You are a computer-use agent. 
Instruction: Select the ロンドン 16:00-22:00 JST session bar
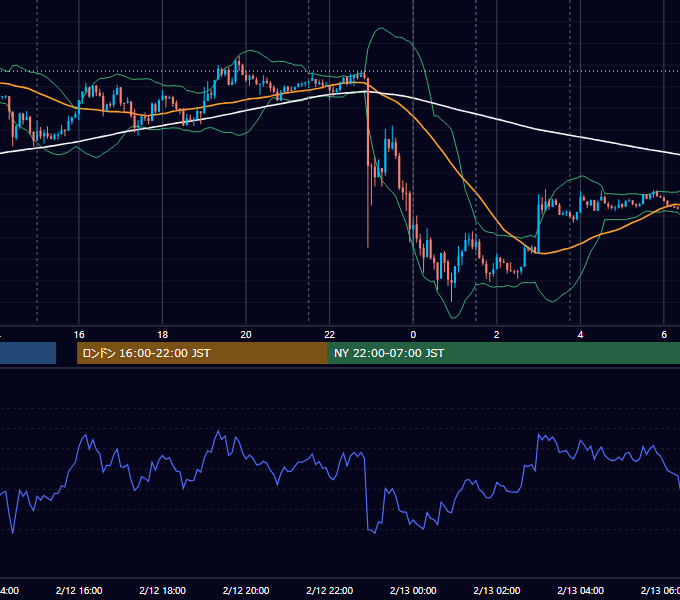click(202, 353)
